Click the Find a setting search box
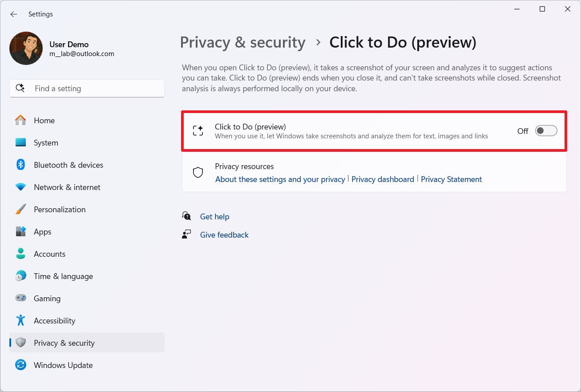 [x=87, y=88]
